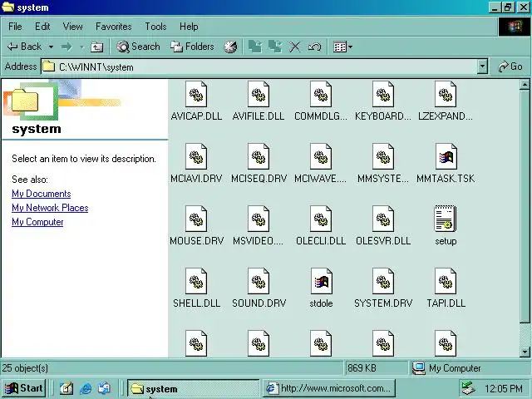Image resolution: width=532 pixels, height=399 pixels.
Task: Open the History toolbar icon
Action: pos(231,47)
